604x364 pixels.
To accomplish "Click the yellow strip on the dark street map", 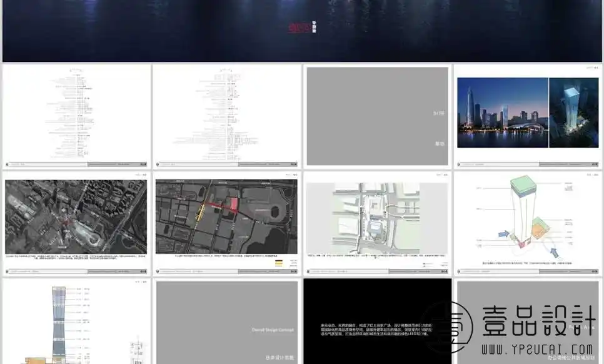I will pyautogui.click(x=199, y=213).
